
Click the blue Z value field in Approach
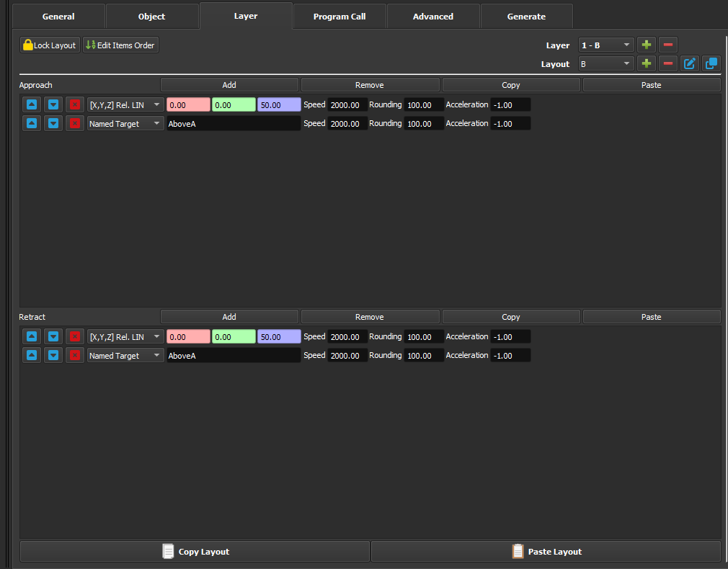pos(279,105)
